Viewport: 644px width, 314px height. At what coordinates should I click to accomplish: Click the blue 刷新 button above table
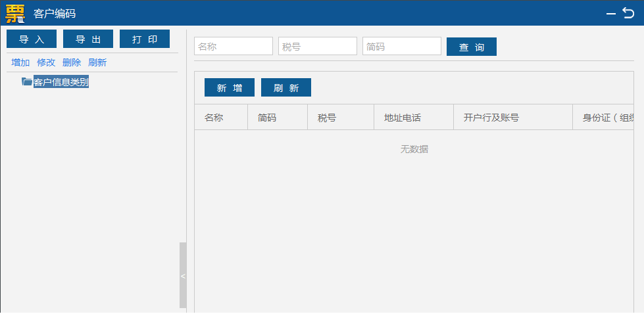(x=286, y=87)
